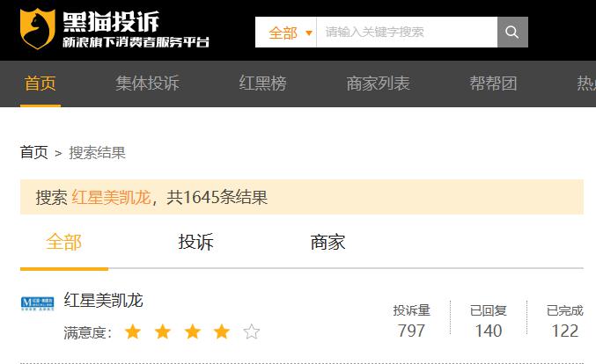Click the magnifier search button
596x364 pixels.
[x=512, y=33]
